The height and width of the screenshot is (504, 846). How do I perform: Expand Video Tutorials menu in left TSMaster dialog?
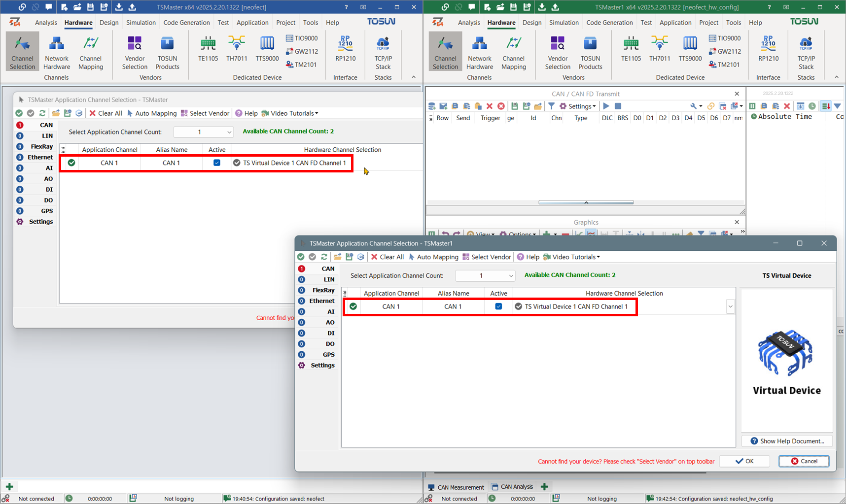pos(290,113)
